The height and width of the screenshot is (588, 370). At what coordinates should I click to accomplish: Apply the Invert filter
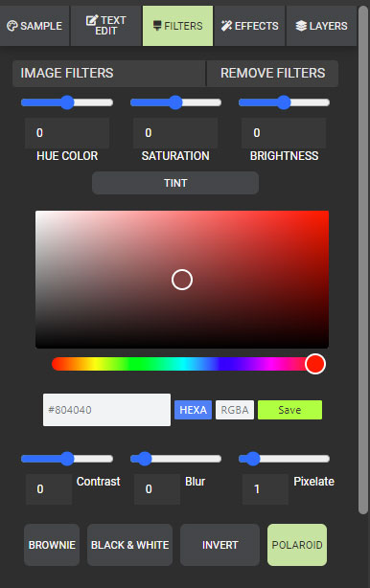pos(220,545)
